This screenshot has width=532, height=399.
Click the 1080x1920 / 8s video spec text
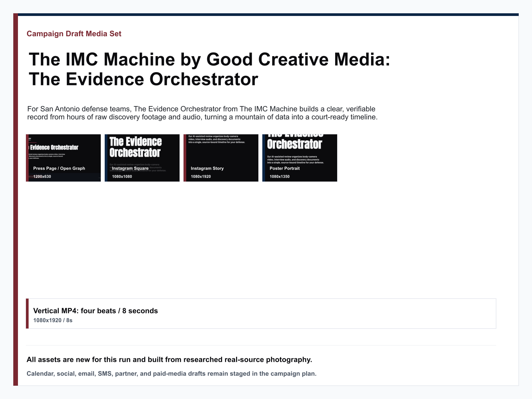coord(53,321)
